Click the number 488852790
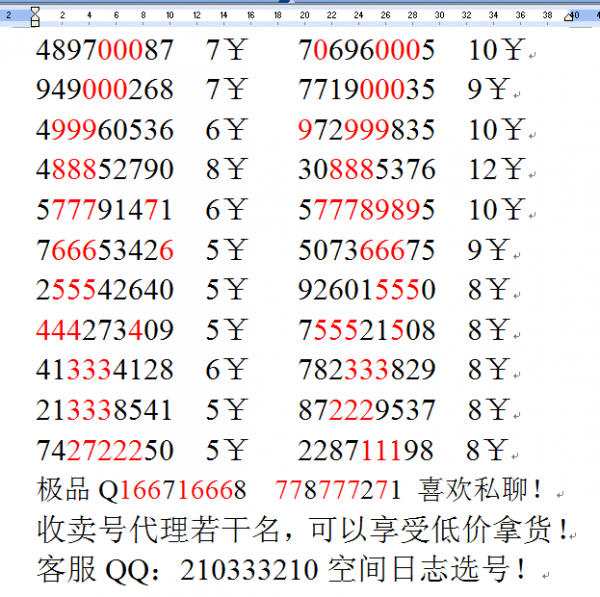This screenshot has width=600, height=597. pos(104,170)
